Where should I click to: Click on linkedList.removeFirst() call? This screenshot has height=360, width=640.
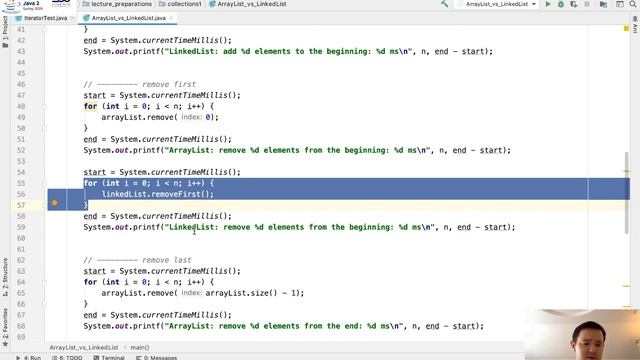coord(158,194)
